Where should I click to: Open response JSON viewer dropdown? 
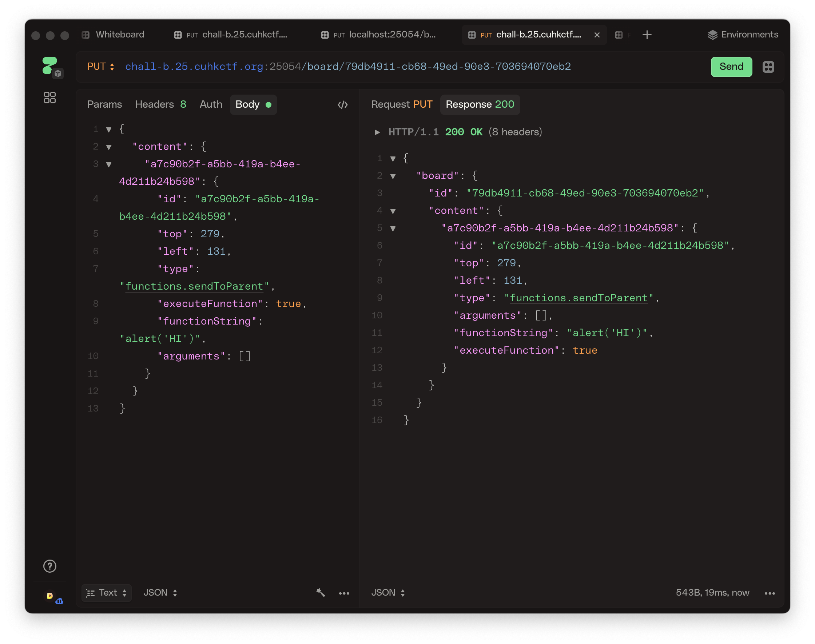tap(388, 593)
